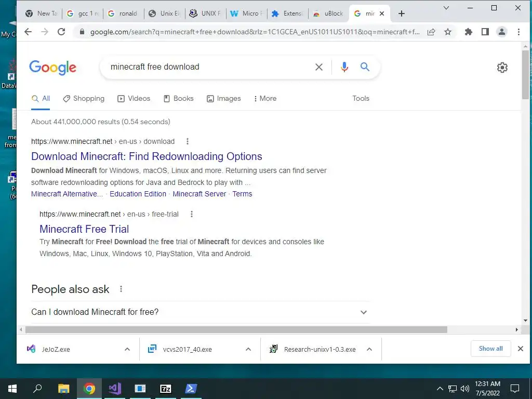This screenshot has height=399, width=532.
Task: Open the 'Minecraft Free Trial' result
Action: point(84,229)
